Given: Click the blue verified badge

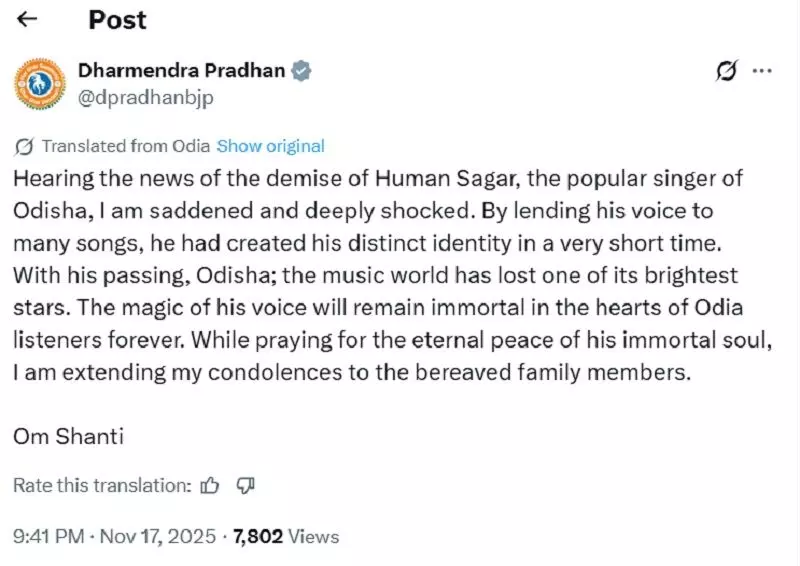Looking at the screenshot, I should [302, 71].
